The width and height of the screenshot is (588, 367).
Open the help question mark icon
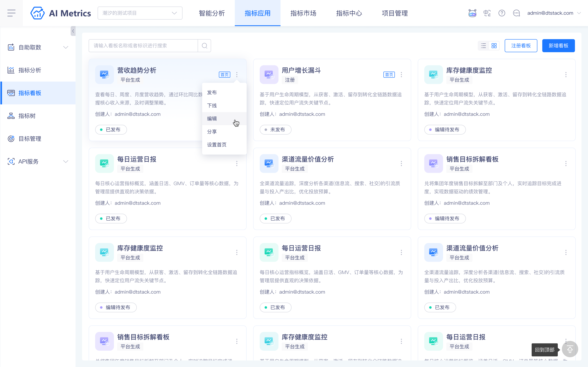(501, 13)
